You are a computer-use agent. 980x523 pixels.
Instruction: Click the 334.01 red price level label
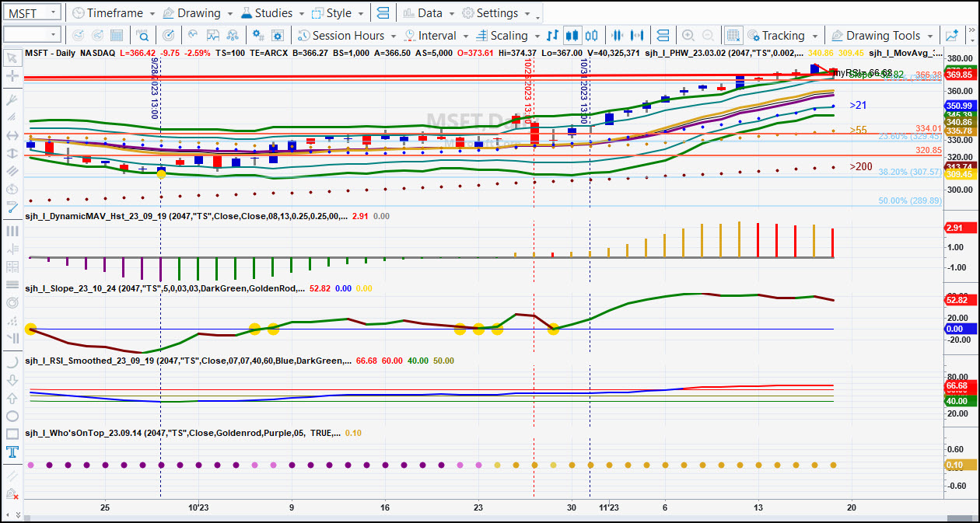pyautogui.click(x=929, y=128)
